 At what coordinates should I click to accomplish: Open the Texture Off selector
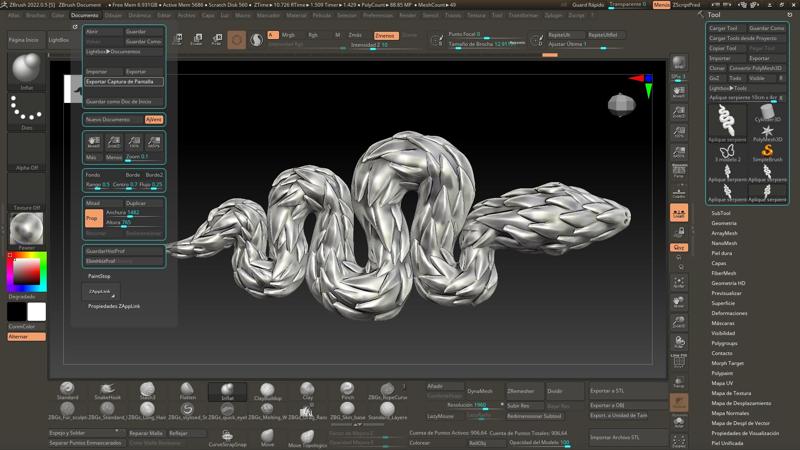click(27, 192)
